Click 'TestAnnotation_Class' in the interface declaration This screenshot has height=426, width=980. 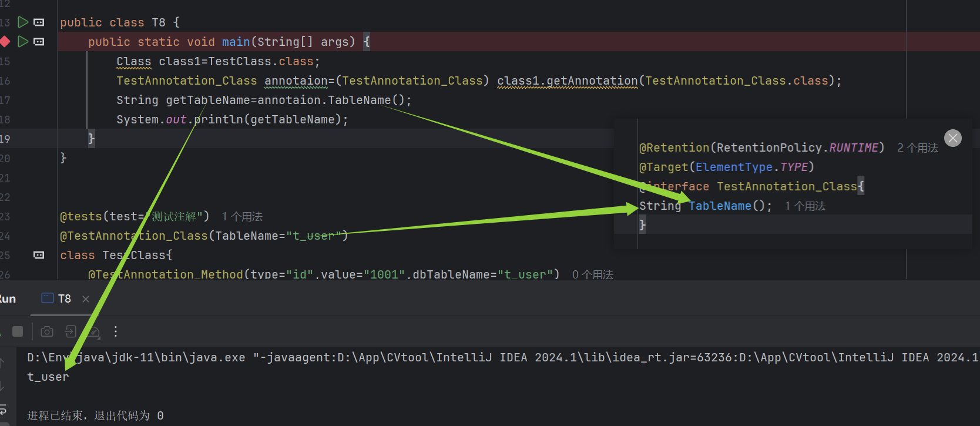click(787, 186)
